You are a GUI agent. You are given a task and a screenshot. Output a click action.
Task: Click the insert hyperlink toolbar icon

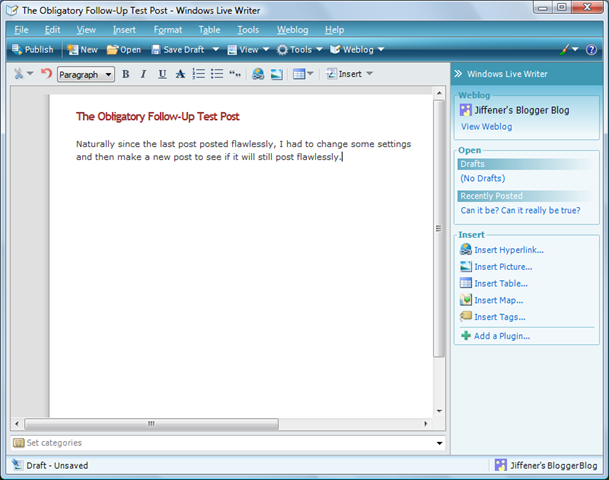[258, 74]
